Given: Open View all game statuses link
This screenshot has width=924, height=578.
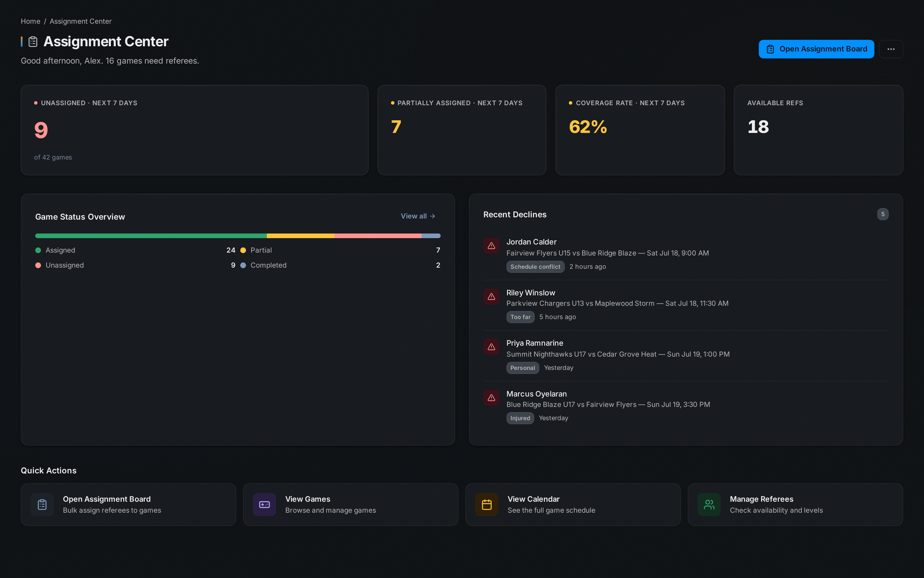Looking at the screenshot, I should point(418,216).
